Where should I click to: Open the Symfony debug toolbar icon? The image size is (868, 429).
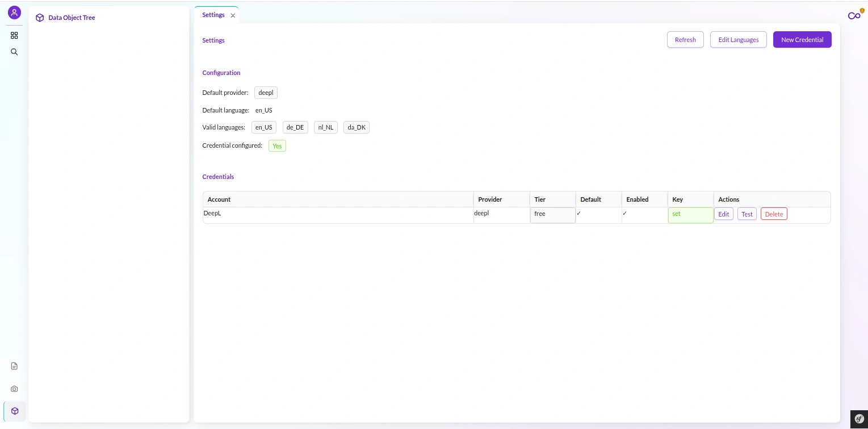tap(858, 419)
